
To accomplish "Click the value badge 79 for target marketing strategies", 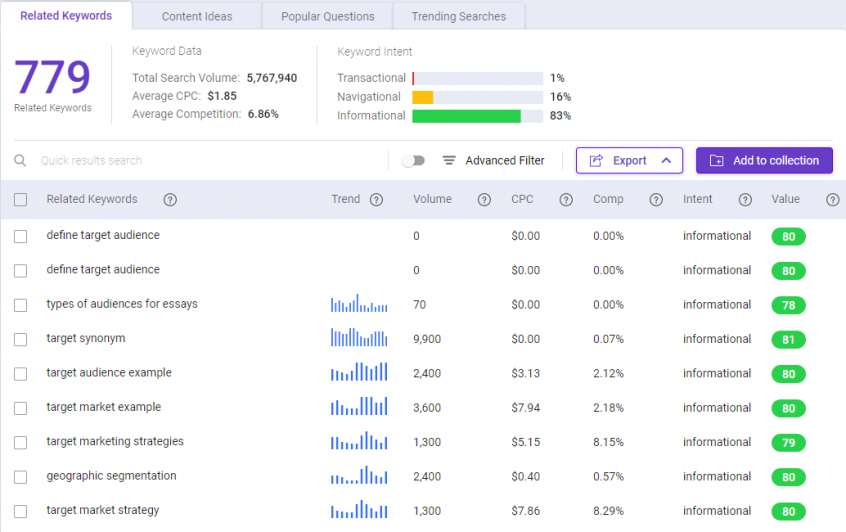I will pyautogui.click(x=788, y=443).
